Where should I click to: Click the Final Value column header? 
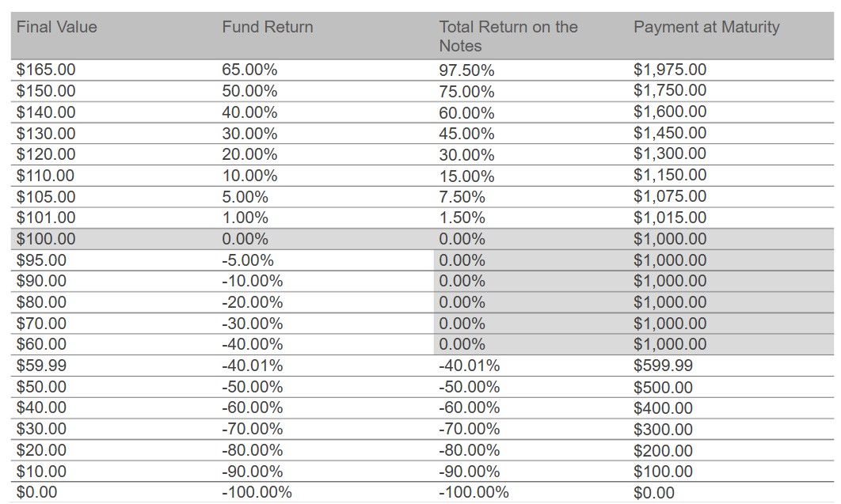57,28
